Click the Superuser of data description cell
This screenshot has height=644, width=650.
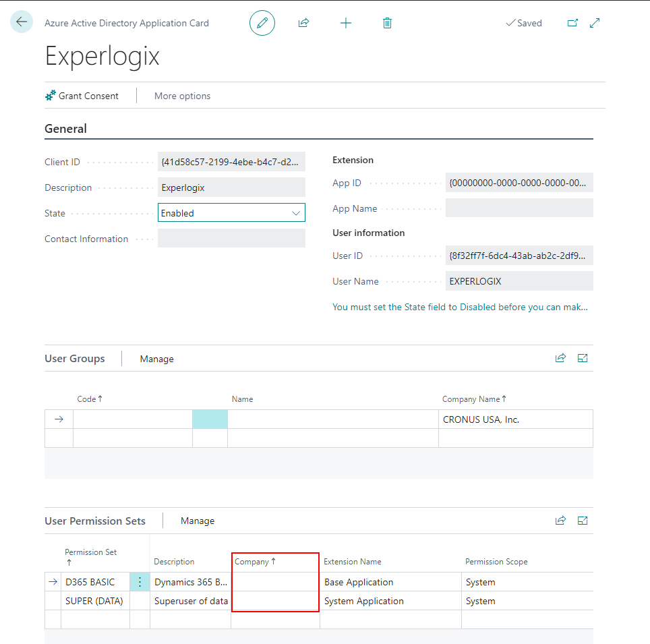tap(191, 601)
